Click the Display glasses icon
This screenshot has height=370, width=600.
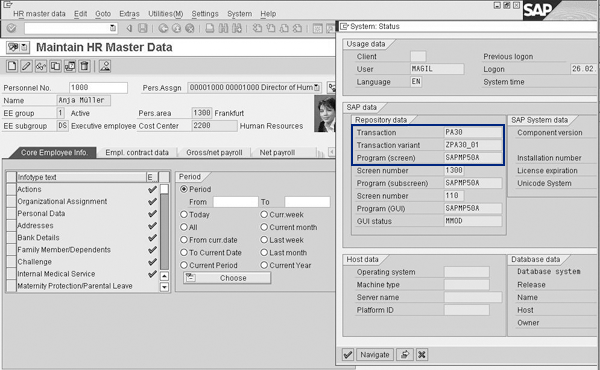[41, 66]
